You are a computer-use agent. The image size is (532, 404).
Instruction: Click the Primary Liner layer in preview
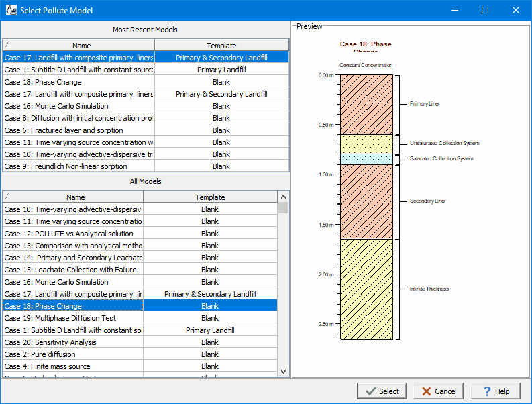click(x=366, y=104)
